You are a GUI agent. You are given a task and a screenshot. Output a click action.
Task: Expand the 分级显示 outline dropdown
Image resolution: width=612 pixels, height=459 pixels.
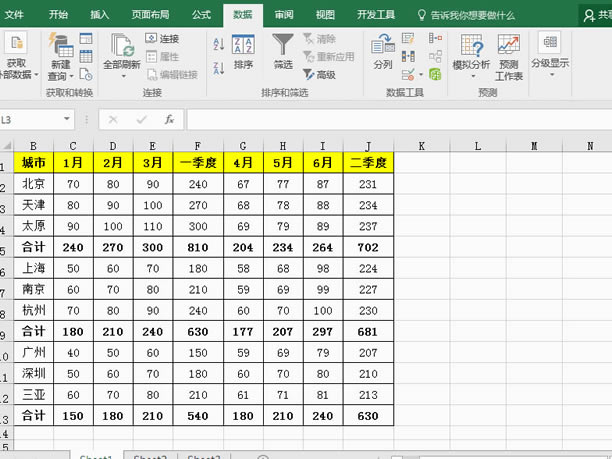tap(549, 62)
